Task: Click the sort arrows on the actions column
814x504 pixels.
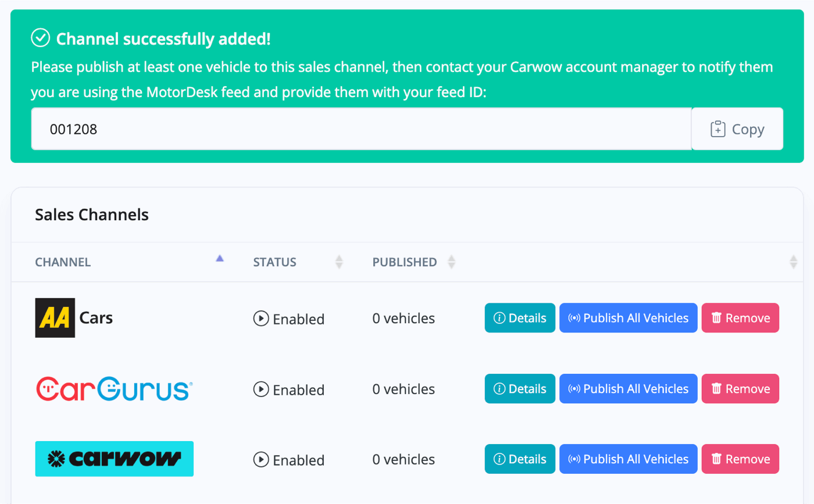Action: [793, 262]
